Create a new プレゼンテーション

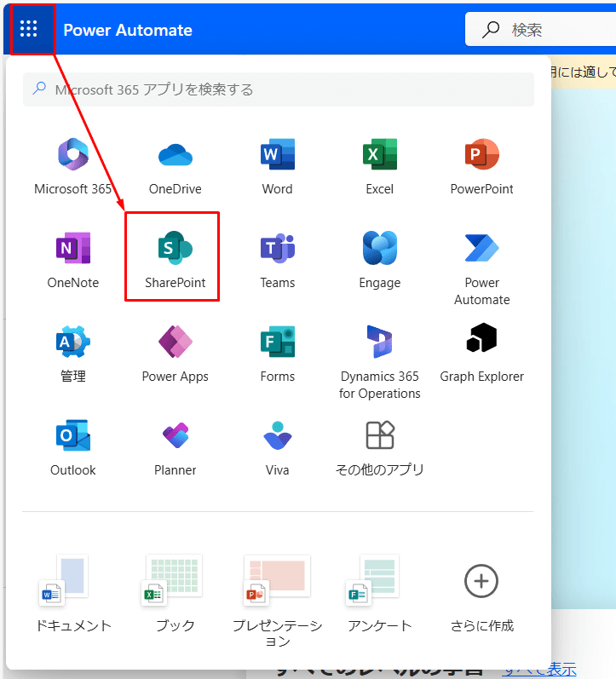[277, 601]
